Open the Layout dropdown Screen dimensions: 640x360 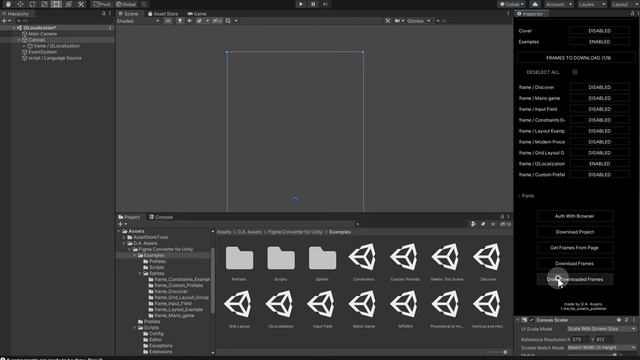point(625,4)
